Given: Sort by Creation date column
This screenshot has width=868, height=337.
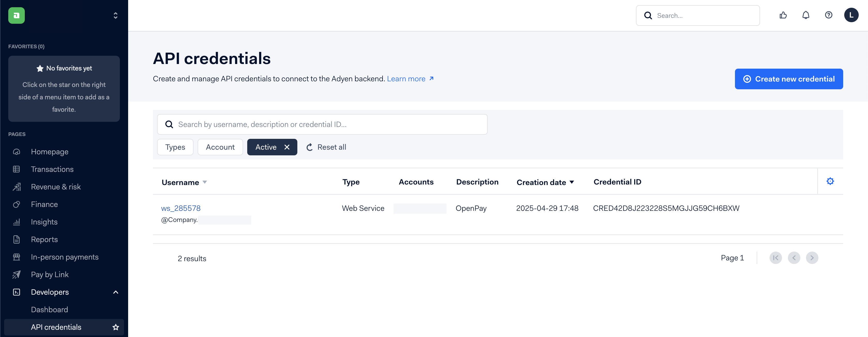Looking at the screenshot, I should (545, 182).
